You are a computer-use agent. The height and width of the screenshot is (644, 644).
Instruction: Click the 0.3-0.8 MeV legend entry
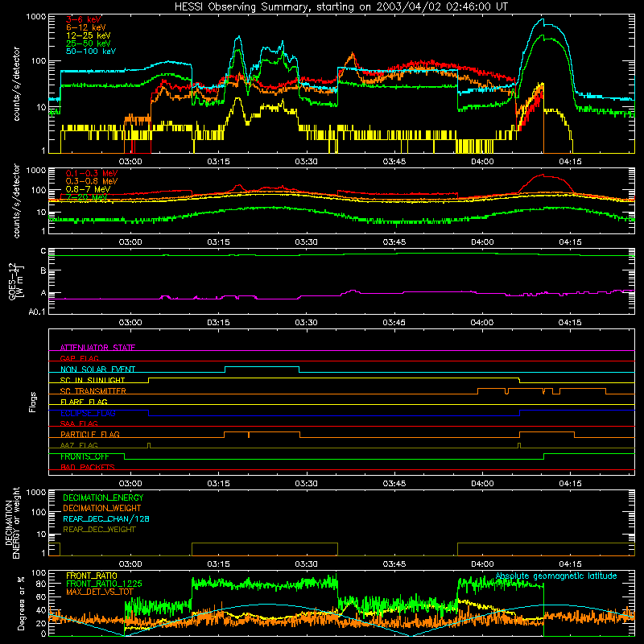click(91, 181)
